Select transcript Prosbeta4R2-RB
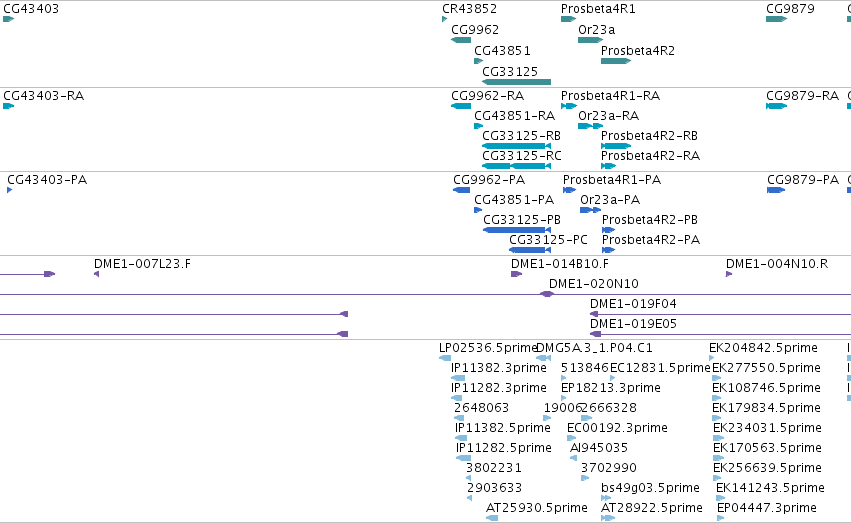The image size is (851, 523). 649,136
